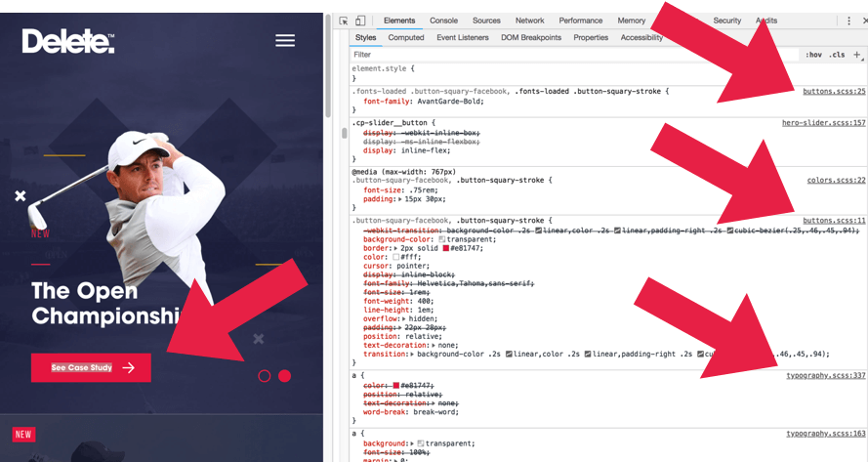
Task: Click the Delete logo on the page
Action: point(68,41)
